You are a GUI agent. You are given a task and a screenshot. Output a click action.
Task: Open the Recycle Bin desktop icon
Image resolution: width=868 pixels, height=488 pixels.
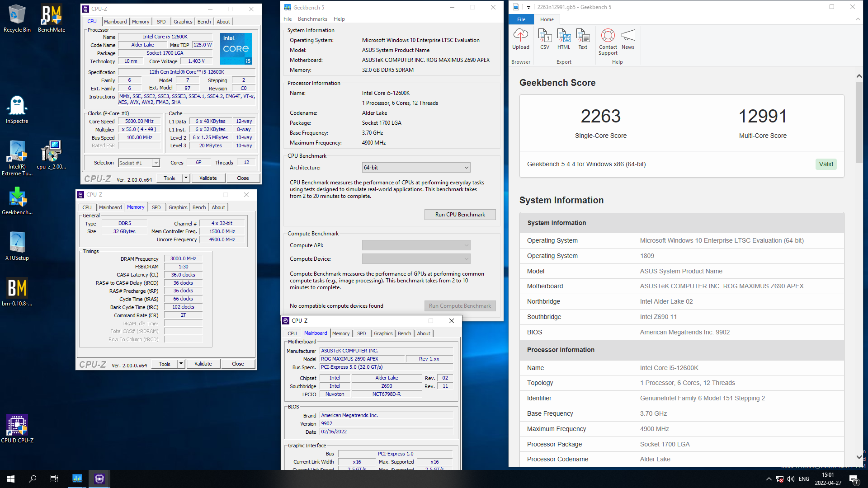[17, 19]
